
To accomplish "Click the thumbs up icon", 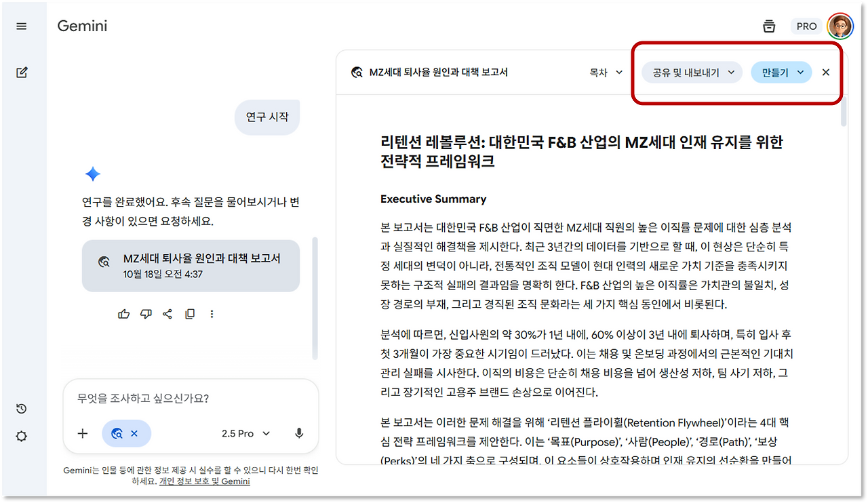I will pyautogui.click(x=123, y=314).
